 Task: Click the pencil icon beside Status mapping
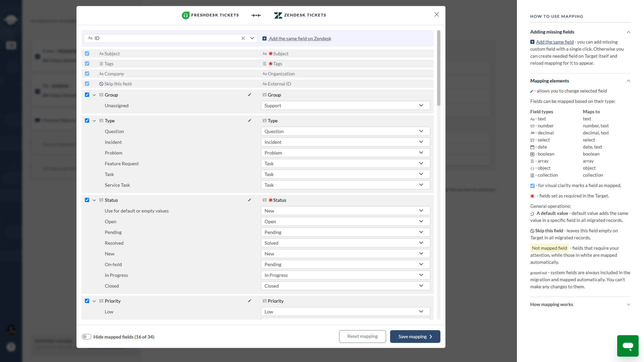pyautogui.click(x=249, y=200)
